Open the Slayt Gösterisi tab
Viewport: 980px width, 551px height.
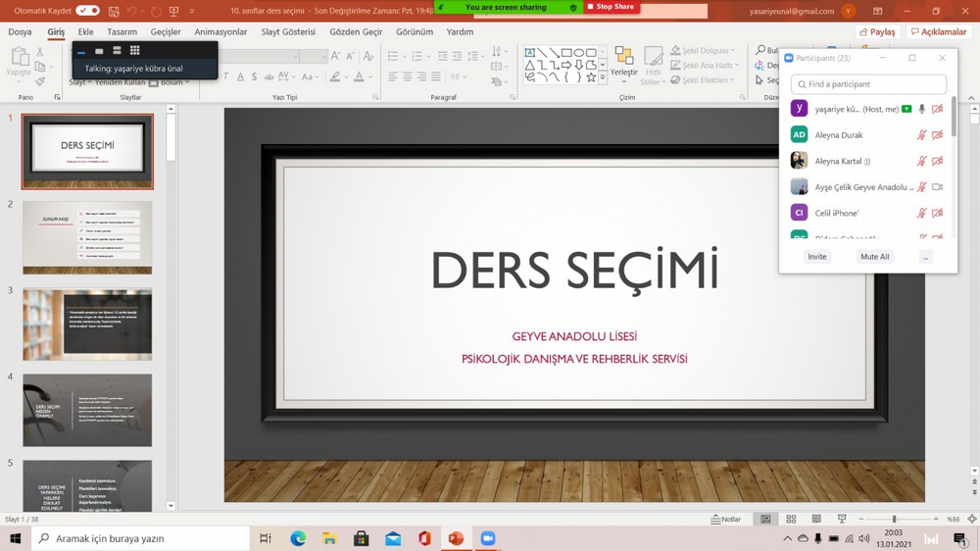coord(288,32)
